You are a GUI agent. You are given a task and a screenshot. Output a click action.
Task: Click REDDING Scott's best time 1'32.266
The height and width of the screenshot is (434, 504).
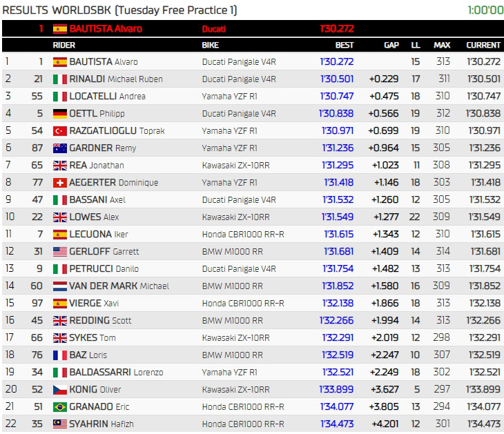(337, 321)
